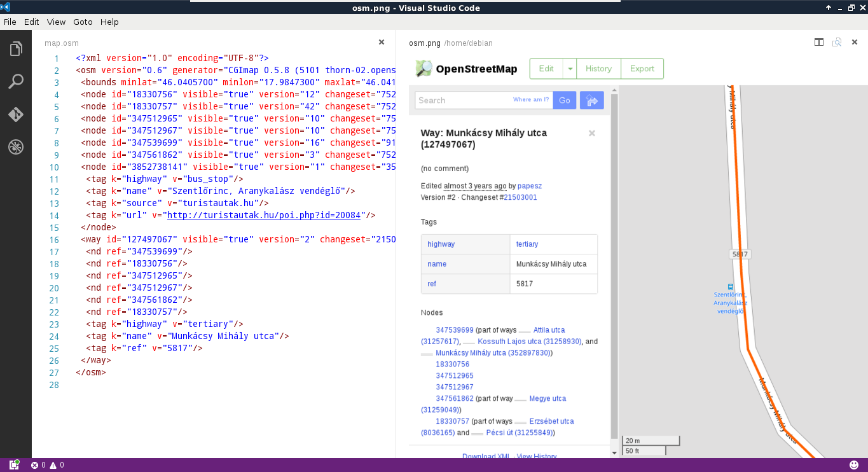Open the Debug view icon
This screenshot has height=472, width=868.
pyautogui.click(x=16, y=148)
